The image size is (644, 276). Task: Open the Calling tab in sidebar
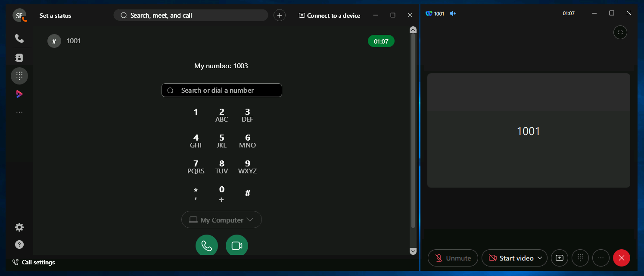click(19, 38)
